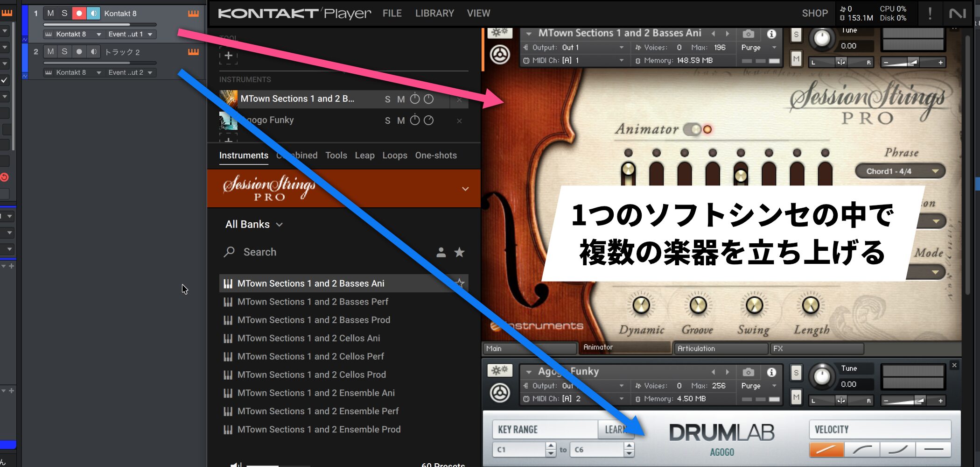
Task: Remove Agogo Funky with its X icon
Action: click(x=459, y=121)
